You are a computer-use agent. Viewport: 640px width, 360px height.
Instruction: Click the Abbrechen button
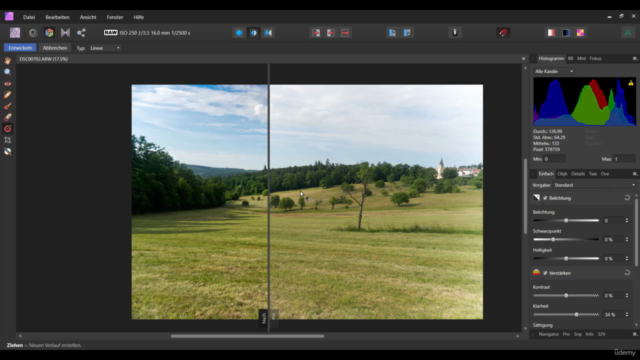(55, 48)
